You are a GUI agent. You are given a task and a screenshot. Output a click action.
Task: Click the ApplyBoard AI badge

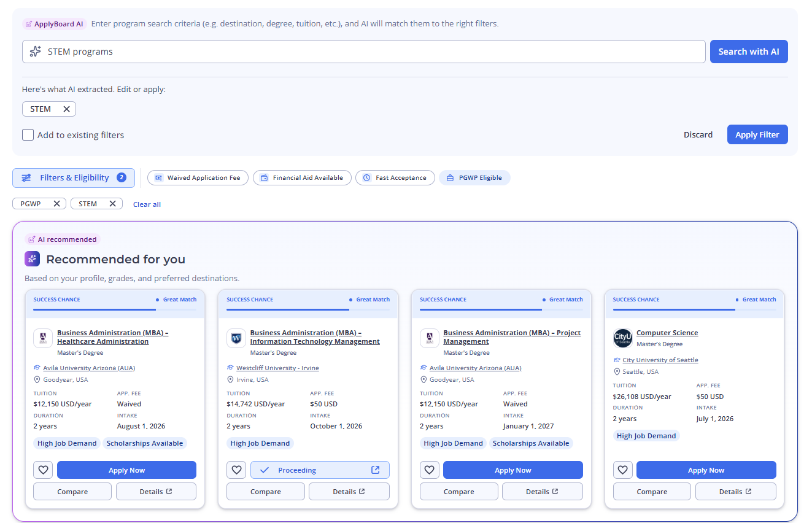54,24
